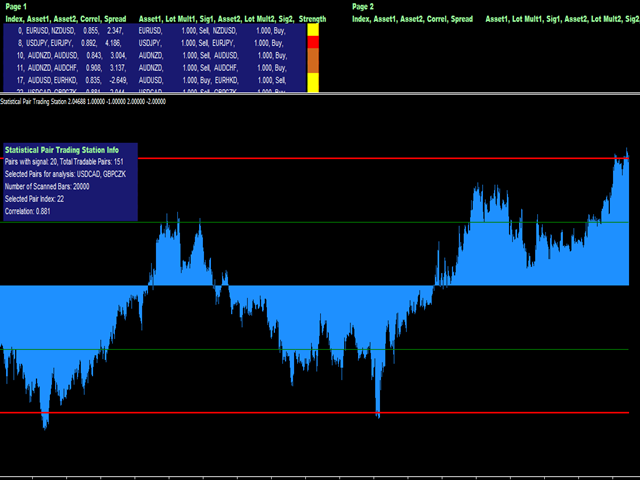Click the lower red threshold line
Viewport: 640px width, 480px height.
click(300, 412)
